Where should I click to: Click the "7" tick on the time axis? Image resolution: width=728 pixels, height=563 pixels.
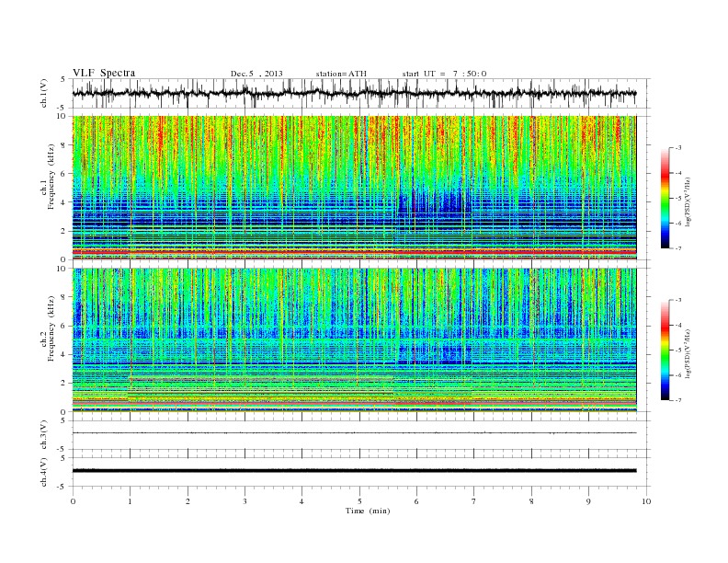(x=474, y=501)
